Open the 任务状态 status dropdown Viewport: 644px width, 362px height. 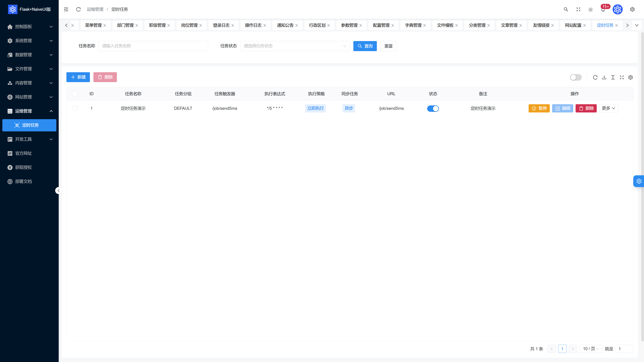[x=295, y=46]
